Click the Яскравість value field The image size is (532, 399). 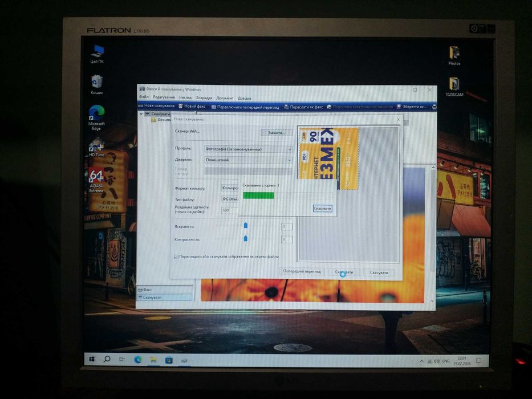point(286,226)
